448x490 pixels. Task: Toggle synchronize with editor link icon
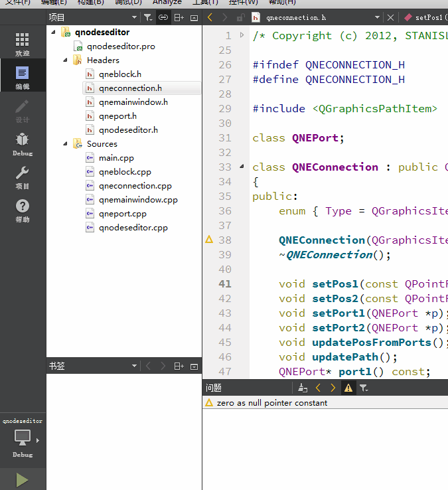click(x=163, y=17)
